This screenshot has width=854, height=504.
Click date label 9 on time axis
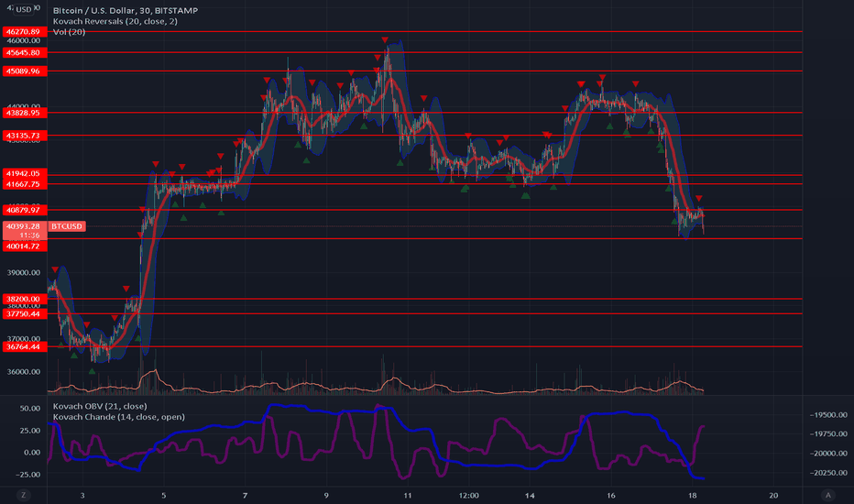pos(326,495)
